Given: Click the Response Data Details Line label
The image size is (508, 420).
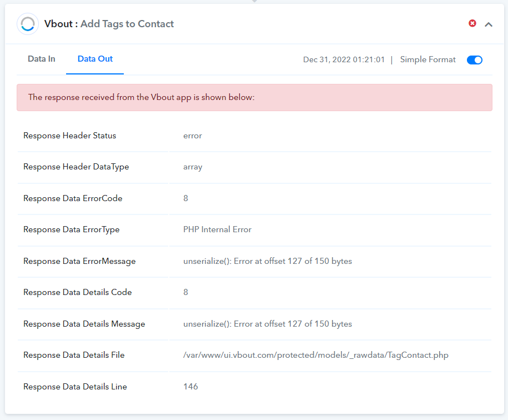Looking at the screenshot, I should click(75, 387).
